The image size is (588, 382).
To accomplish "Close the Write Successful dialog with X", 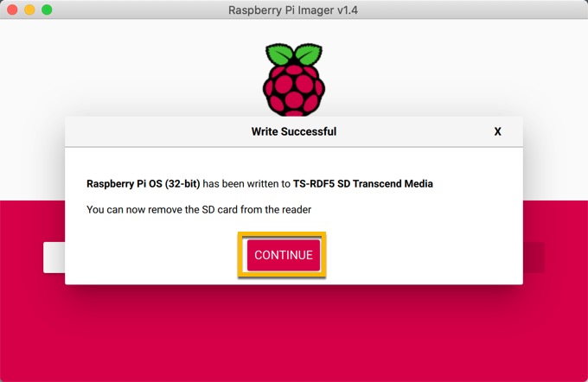I will click(497, 131).
